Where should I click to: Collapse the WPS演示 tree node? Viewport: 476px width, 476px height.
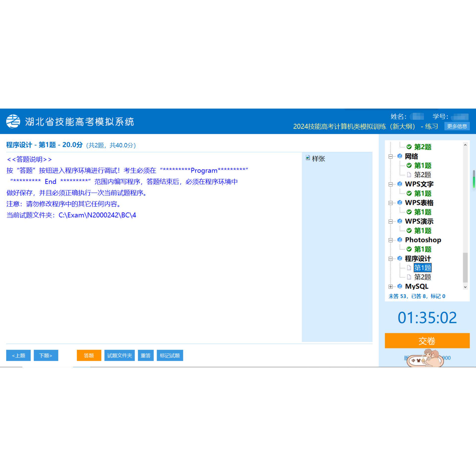[x=390, y=222]
